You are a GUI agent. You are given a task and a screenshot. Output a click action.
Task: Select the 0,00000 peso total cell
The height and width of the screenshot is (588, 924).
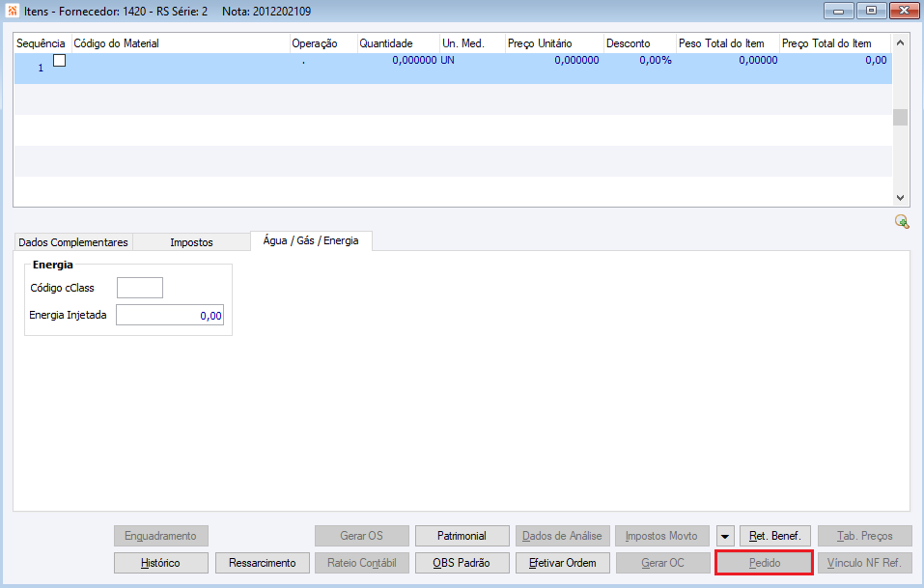(x=758, y=60)
